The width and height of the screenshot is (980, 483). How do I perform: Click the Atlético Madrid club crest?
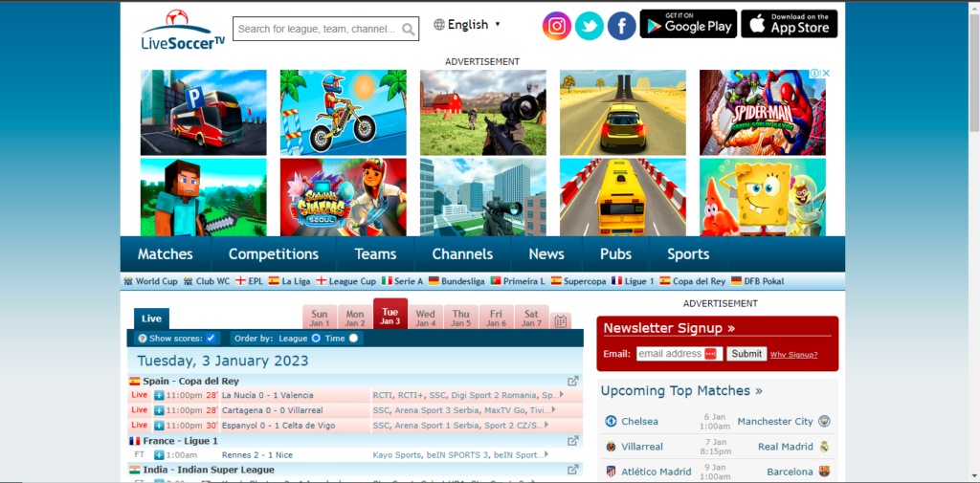(611, 472)
